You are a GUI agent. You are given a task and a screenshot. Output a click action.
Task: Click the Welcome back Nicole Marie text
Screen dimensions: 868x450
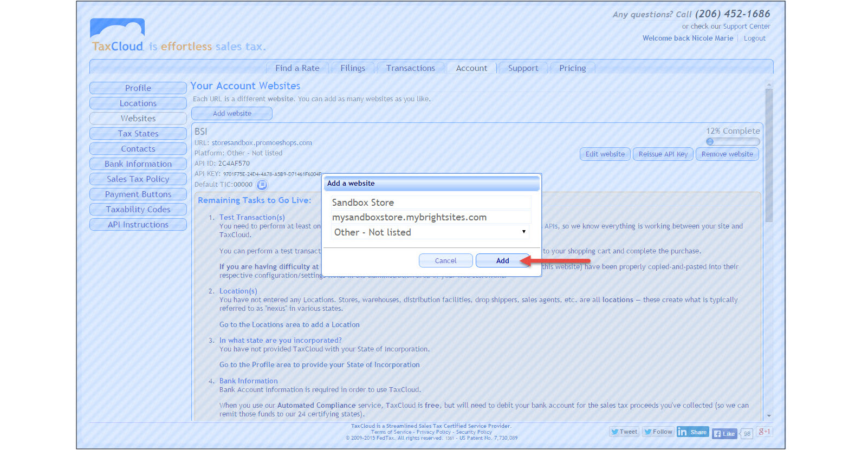coord(688,38)
